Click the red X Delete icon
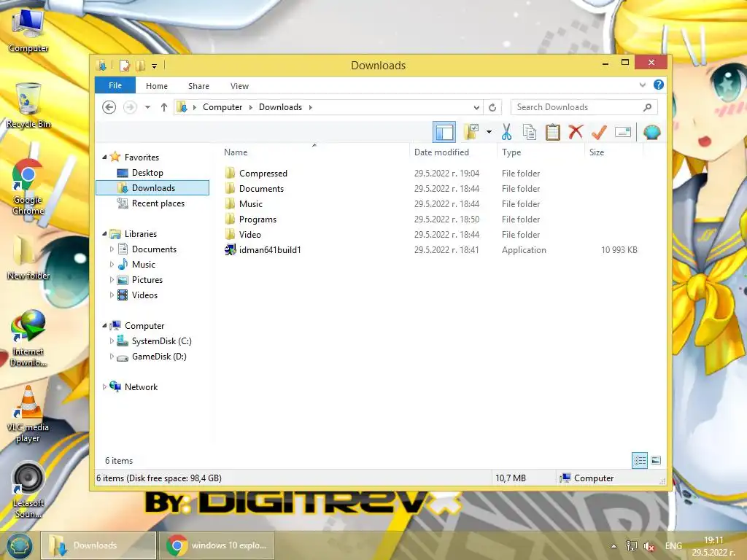 pyautogui.click(x=576, y=131)
